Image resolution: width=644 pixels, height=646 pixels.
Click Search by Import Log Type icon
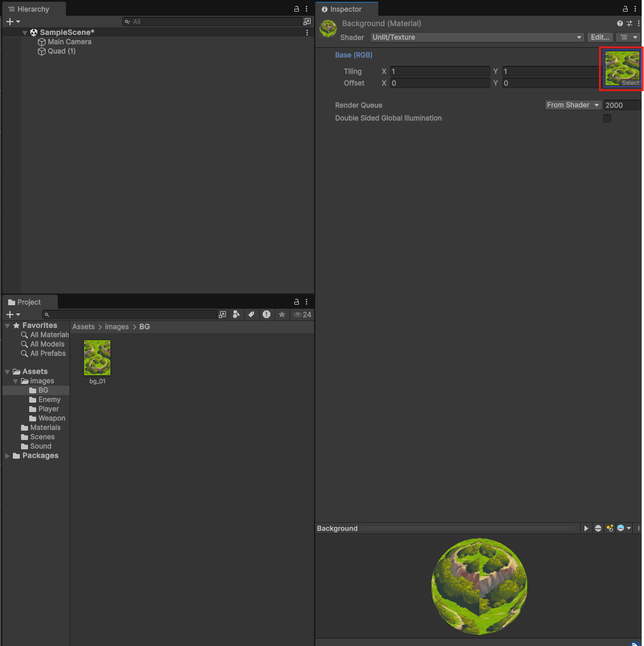[266, 315]
